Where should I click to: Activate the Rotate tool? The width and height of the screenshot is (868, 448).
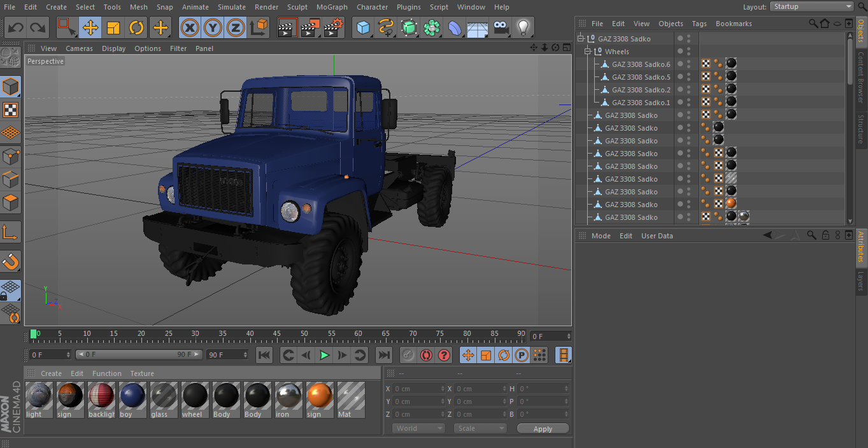pos(136,27)
